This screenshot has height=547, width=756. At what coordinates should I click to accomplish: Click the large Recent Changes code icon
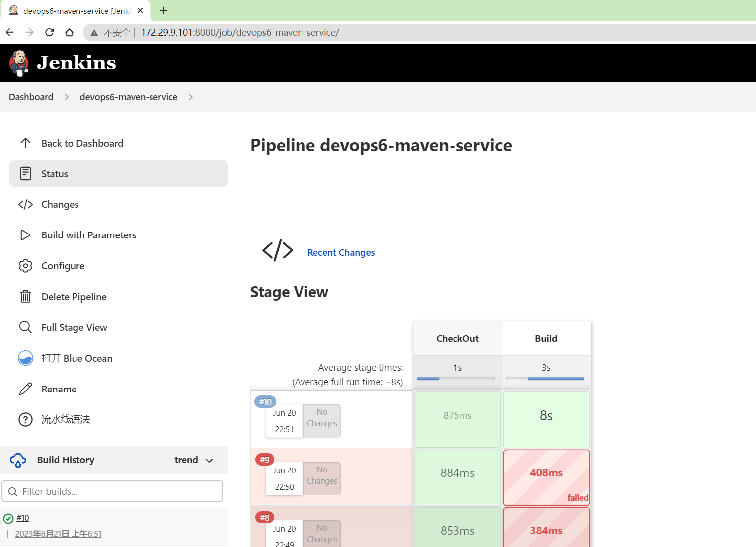(278, 250)
